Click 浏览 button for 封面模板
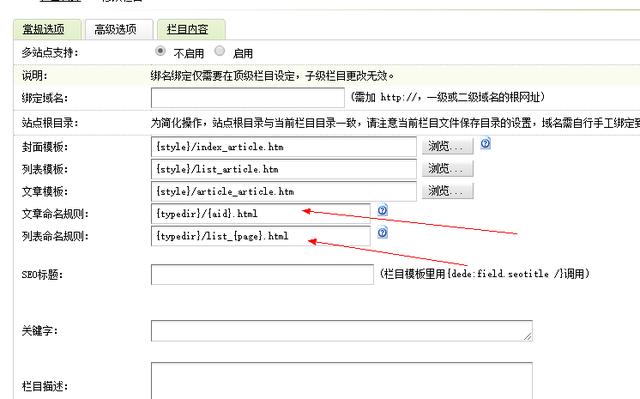Viewport: 640px width, 399px height. pos(448,146)
